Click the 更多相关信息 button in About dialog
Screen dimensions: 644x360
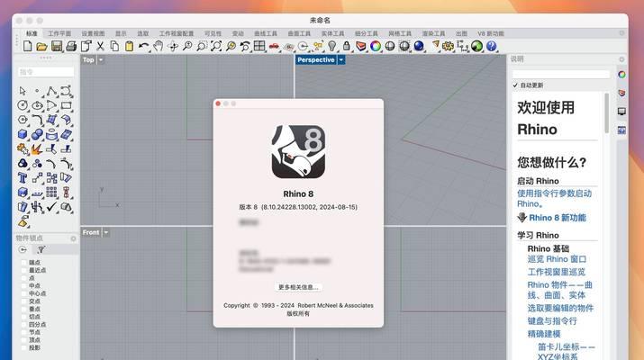point(298,287)
